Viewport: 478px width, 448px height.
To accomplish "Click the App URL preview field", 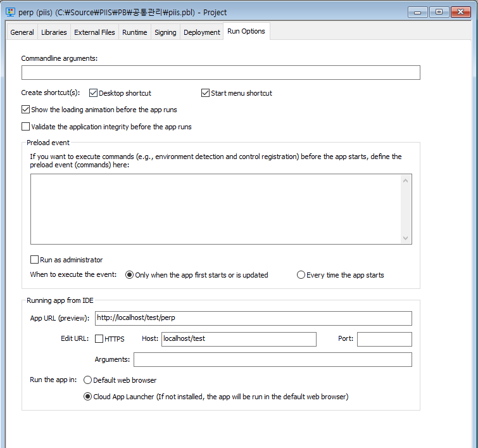I will (x=253, y=318).
